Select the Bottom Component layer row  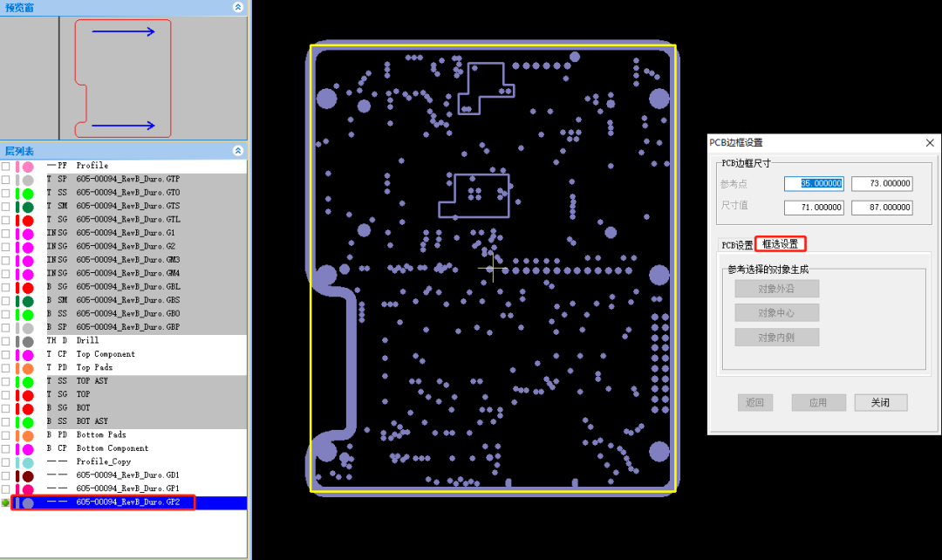112,448
